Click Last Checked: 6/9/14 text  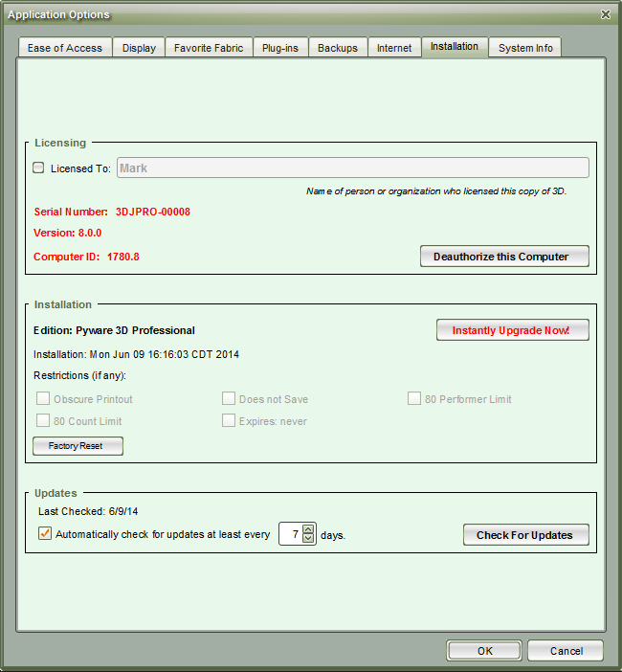tap(88, 511)
